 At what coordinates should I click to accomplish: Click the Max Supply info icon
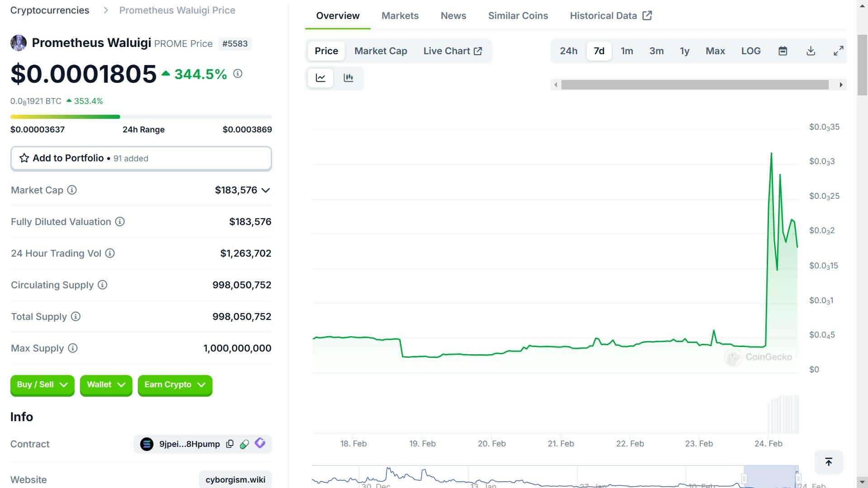[x=73, y=348]
